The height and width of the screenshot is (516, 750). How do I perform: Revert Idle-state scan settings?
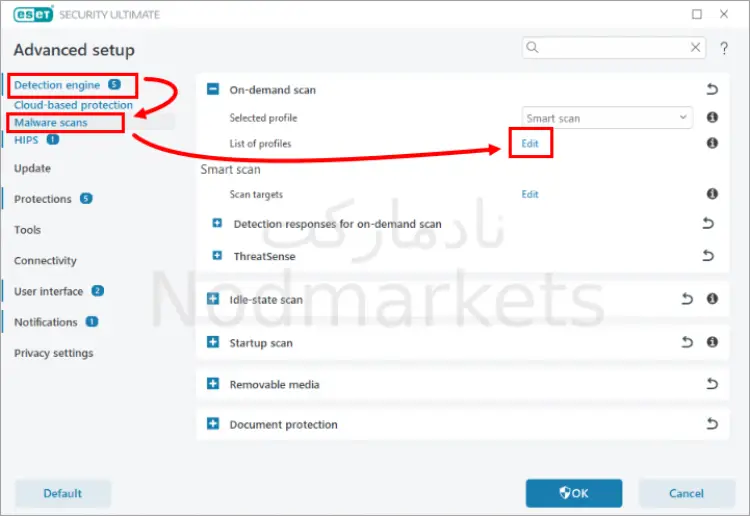(x=687, y=299)
